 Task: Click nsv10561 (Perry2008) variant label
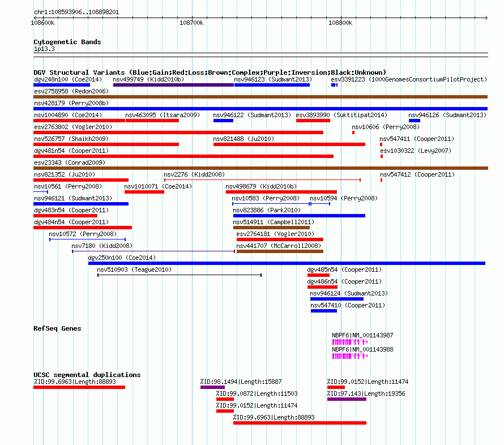(x=68, y=186)
